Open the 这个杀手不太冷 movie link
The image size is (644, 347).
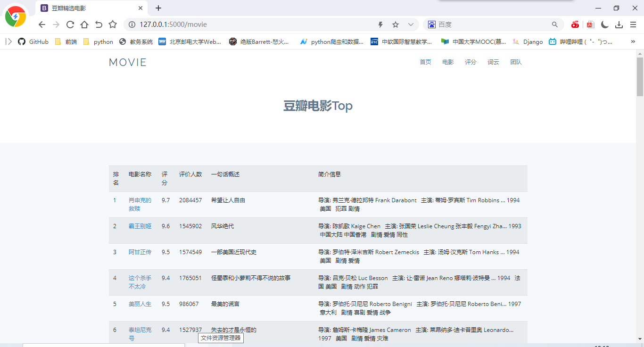tap(140, 282)
